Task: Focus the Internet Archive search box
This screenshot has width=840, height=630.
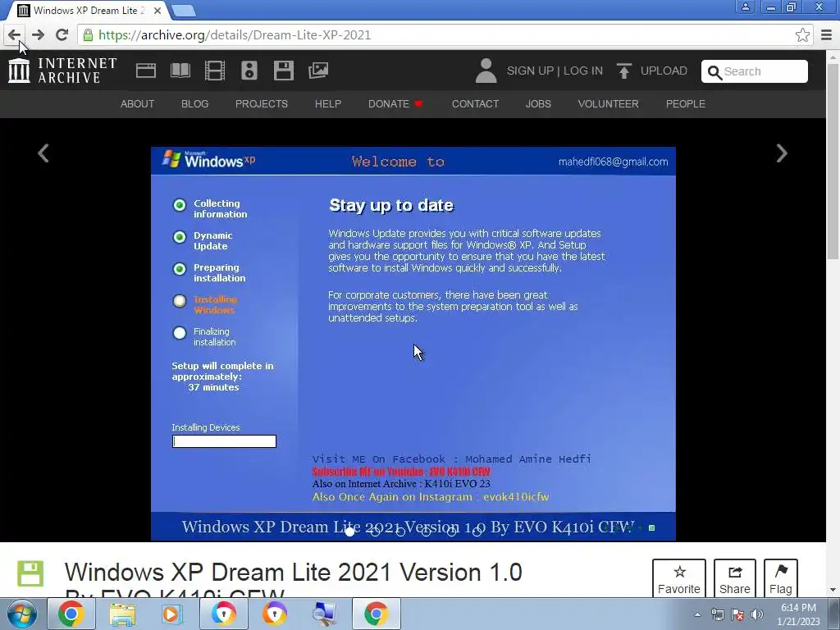Action: [x=755, y=72]
